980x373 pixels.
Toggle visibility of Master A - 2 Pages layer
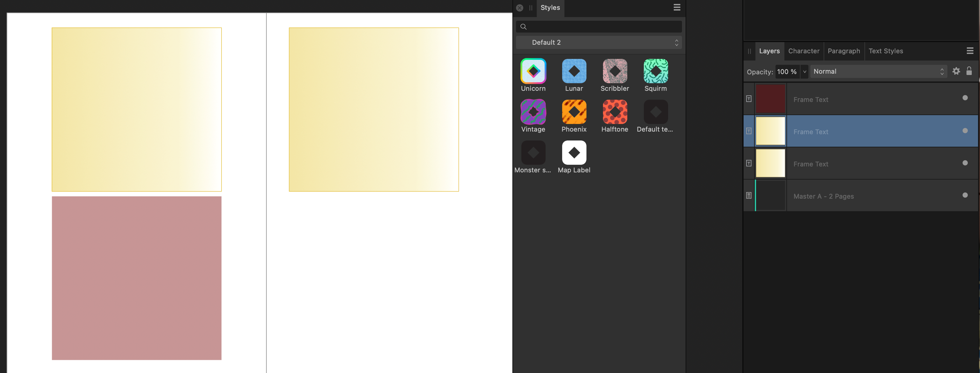[x=965, y=195]
